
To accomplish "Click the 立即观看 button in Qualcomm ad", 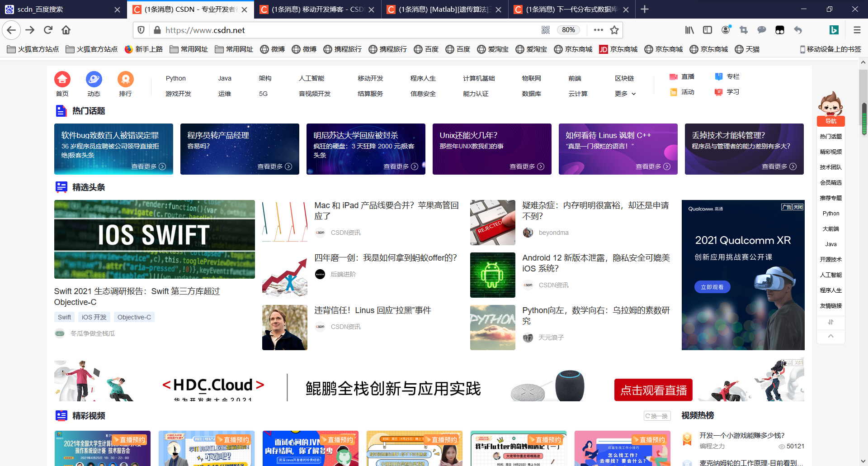I will pyautogui.click(x=712, y=287).
